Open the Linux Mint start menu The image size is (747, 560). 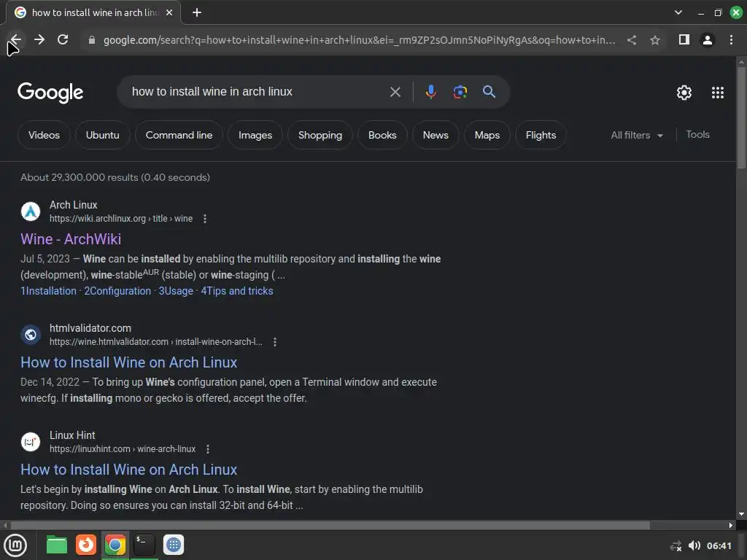pos(15,545)
